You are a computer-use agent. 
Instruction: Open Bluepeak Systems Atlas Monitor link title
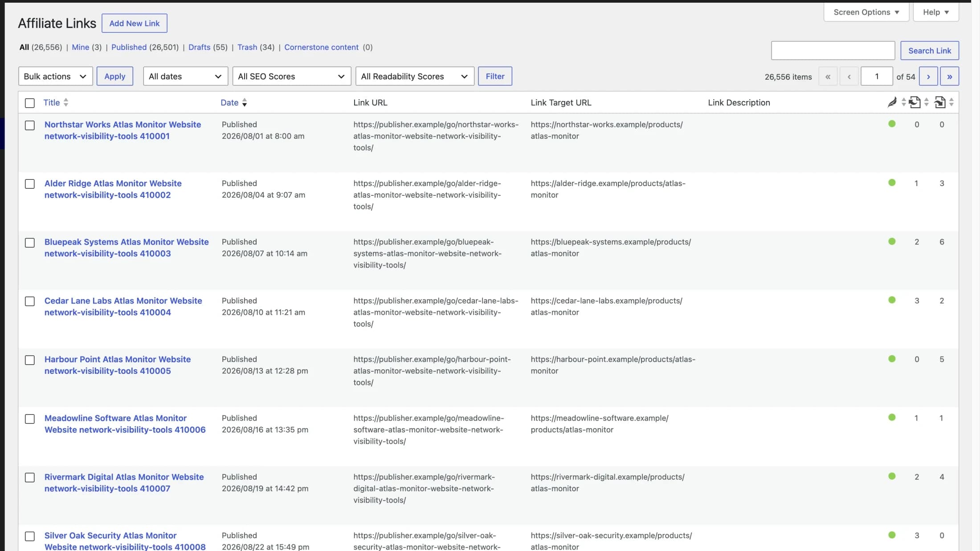pos(127,248)
